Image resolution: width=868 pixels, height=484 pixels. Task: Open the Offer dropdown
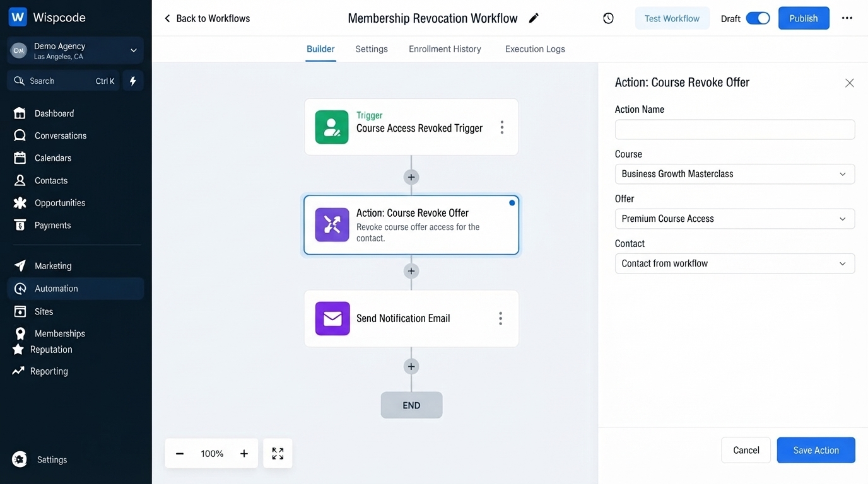[735, 219]
